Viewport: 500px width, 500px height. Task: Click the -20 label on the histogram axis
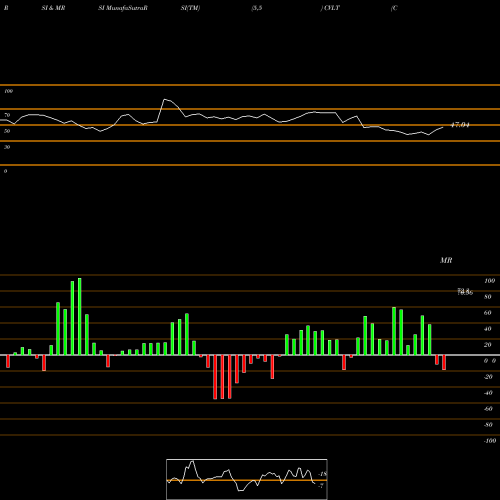click(488, 377)
